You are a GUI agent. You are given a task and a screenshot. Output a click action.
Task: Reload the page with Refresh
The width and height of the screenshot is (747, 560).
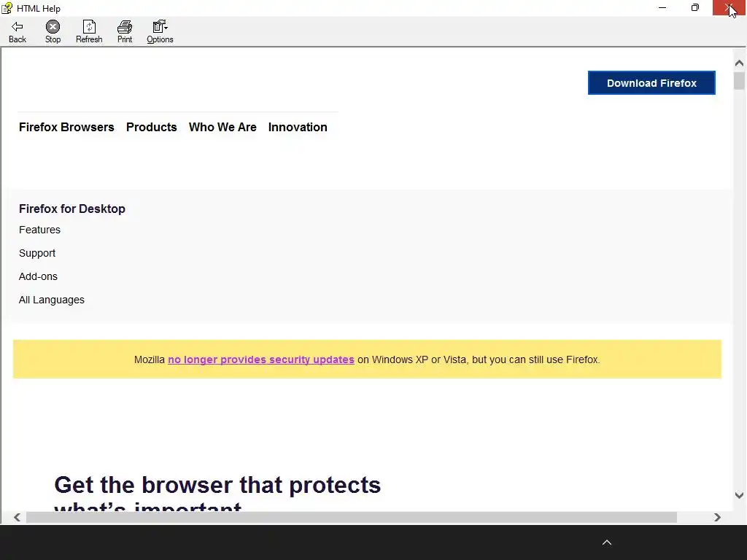89,32
